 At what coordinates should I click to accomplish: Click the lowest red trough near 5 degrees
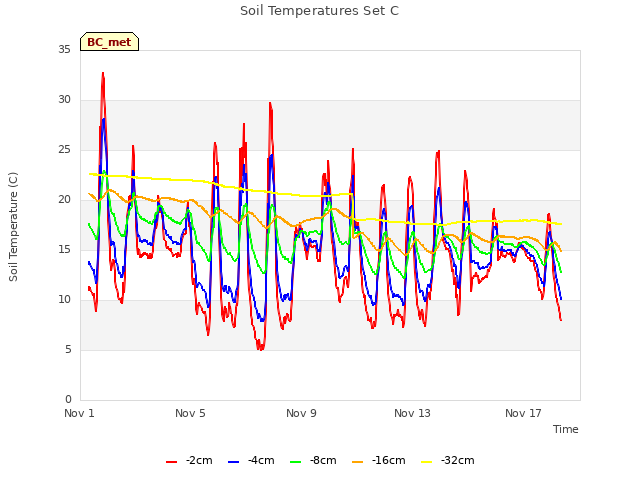pos(260,349)
